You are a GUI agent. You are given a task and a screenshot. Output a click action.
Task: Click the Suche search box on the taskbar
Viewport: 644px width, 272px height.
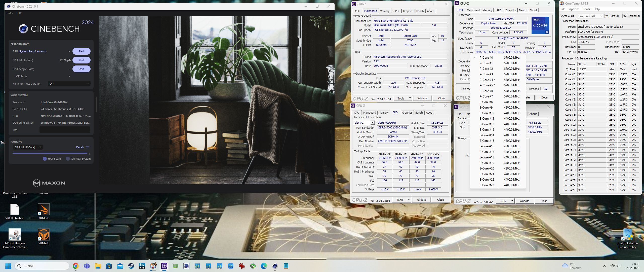(42, 266)
